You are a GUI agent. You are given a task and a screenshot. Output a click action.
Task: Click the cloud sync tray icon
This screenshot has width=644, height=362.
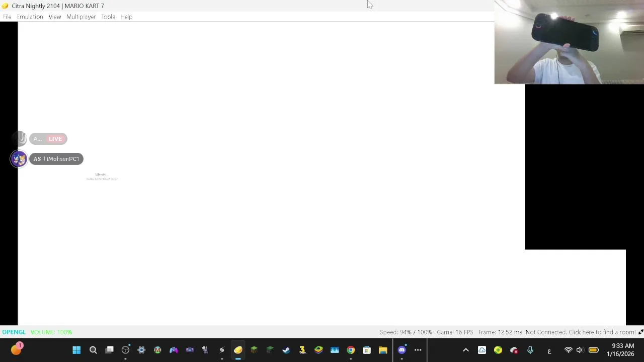tap(482, 350)
